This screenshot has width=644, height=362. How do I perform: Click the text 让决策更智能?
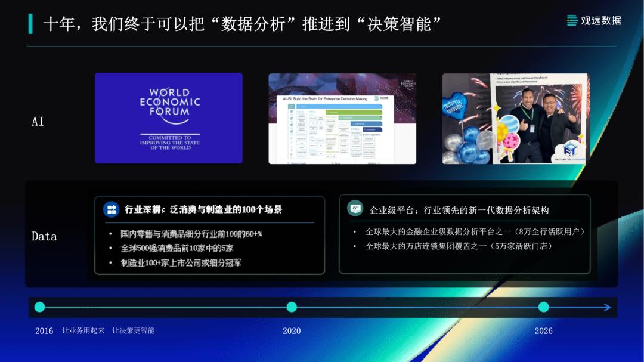(134, 330)
